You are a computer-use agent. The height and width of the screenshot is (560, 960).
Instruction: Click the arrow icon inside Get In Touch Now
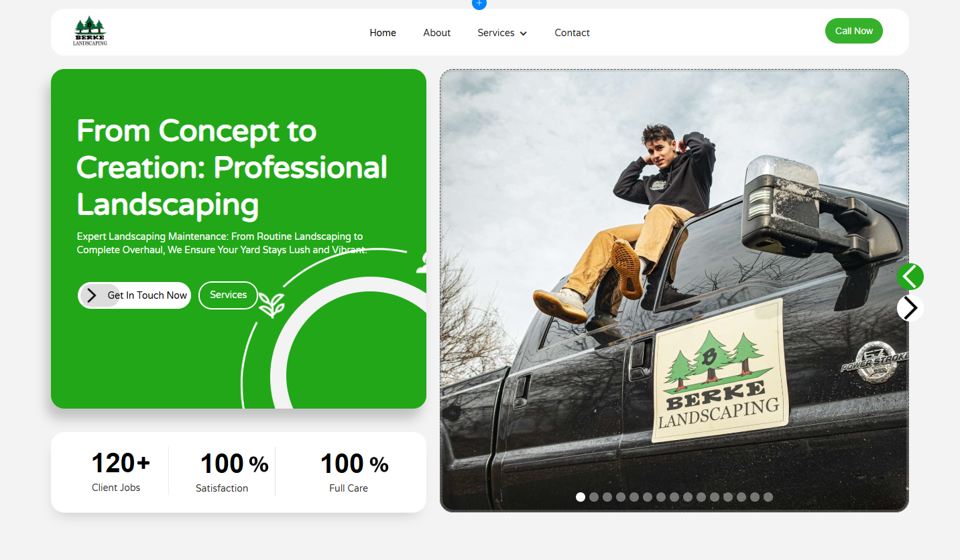[92, 295]
